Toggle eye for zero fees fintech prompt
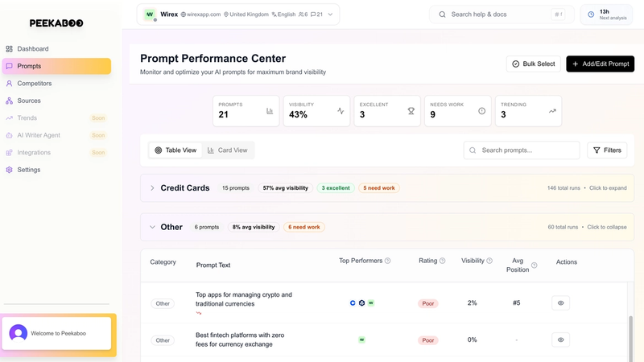 click(560, 340)
